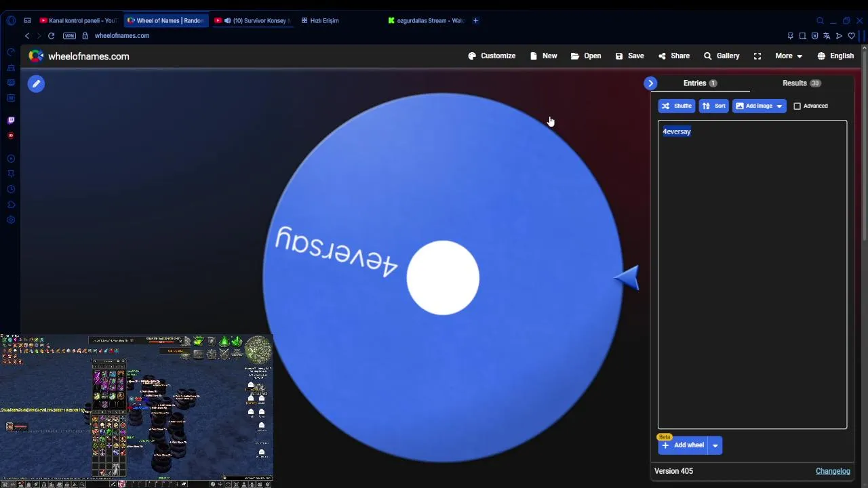Save the current wheel
Image resolution: width=868 pixels, height=488 pixels.
629,56
